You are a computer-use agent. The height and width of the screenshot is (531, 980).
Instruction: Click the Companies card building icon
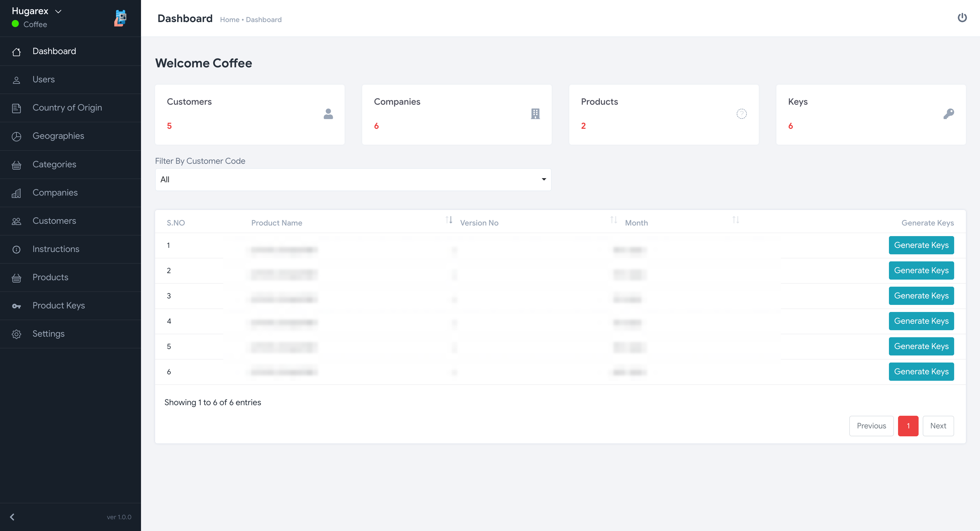tap(535, 114)
